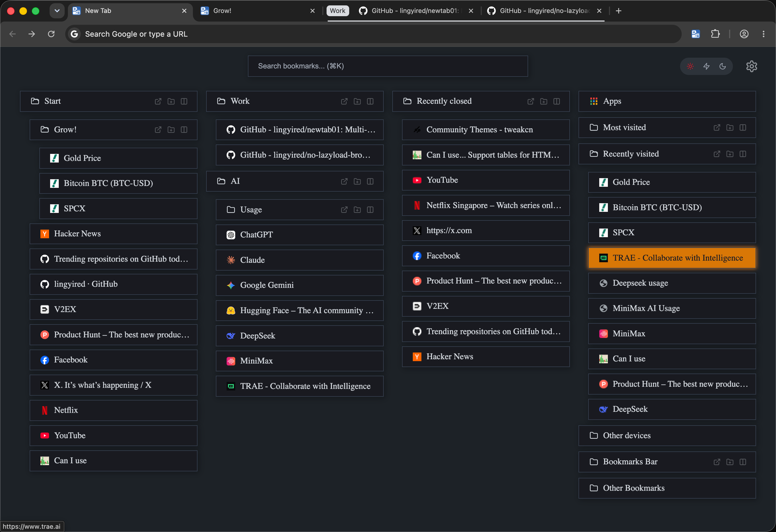Collapse the Start folder
Screen dimensions: 776x532
[109, 101]
